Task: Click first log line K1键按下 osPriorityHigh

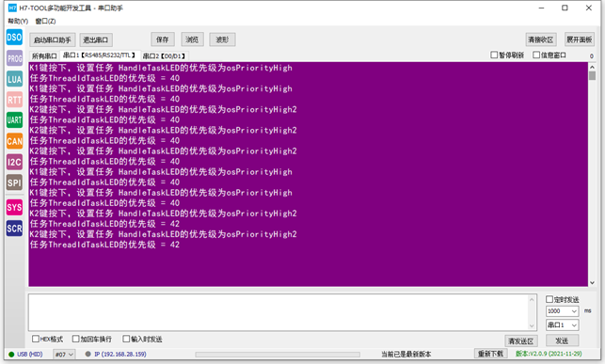Action: [x=161, y=68]
